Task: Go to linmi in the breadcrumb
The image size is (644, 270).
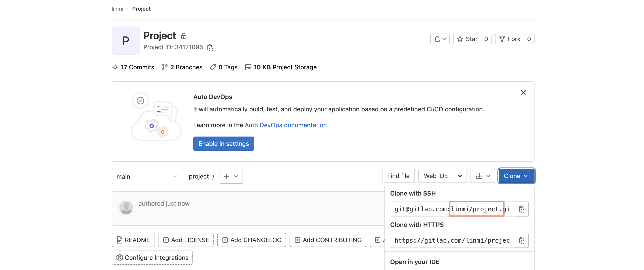Action: (117, 9)
